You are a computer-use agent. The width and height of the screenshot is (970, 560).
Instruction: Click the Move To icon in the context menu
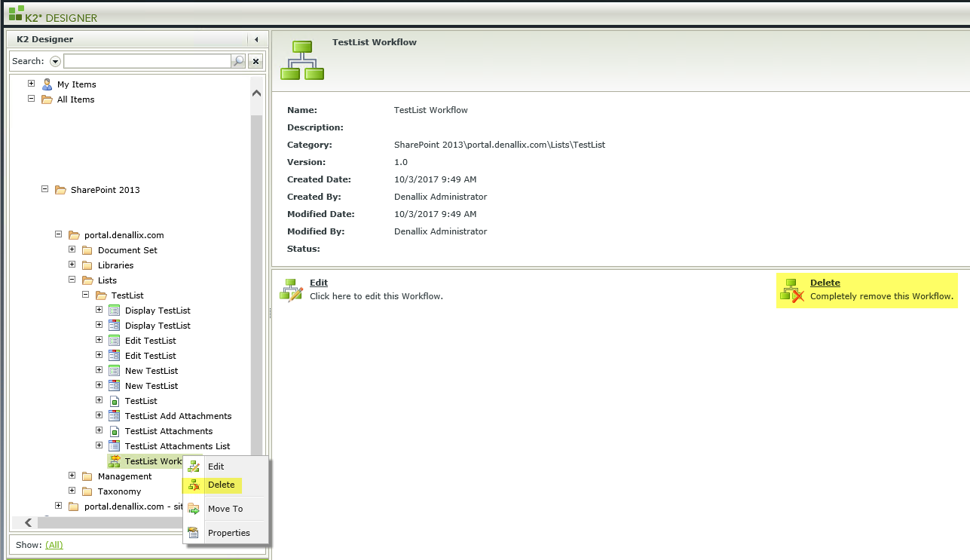[194, 509]
